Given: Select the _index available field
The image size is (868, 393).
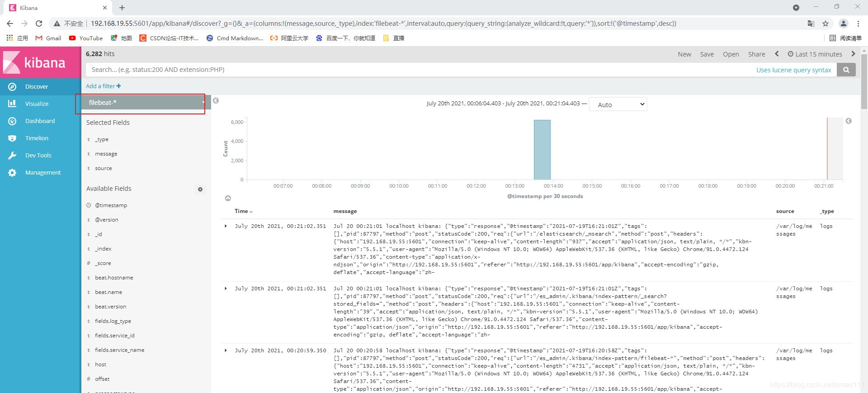Looking at the screenshot, I should [103, 249].
